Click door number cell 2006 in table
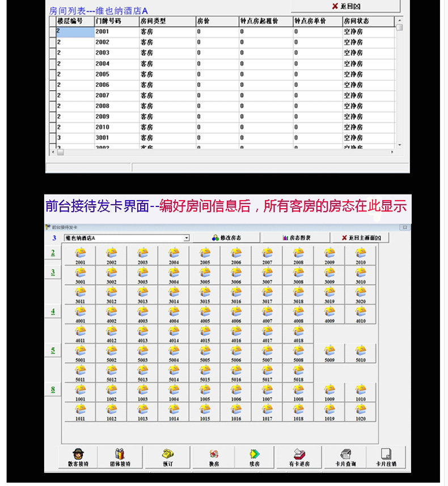 pyautogui.click(x=117, y=85)
